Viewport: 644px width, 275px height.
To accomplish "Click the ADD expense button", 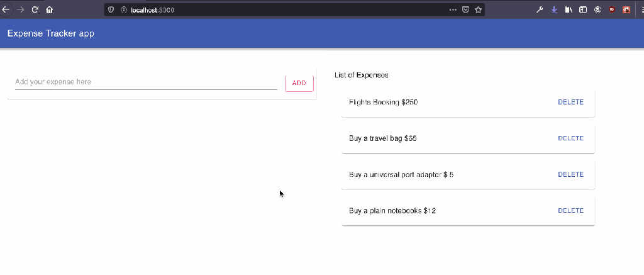I will point(299,83).
